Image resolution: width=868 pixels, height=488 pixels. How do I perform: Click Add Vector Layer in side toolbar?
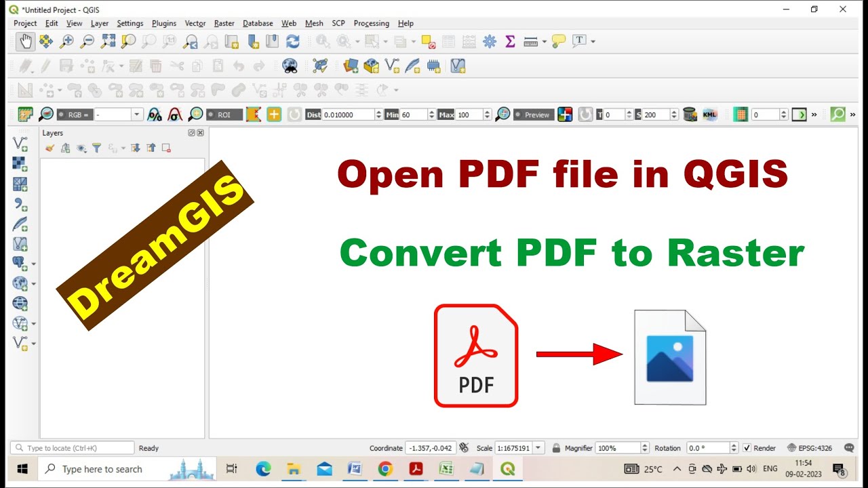(x=20, y=144)
